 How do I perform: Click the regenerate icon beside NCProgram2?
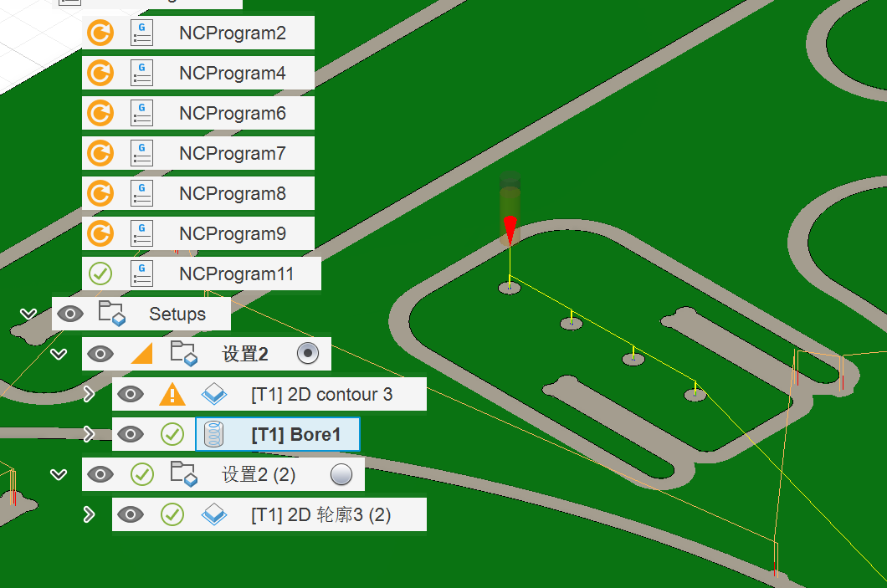coord(100,33)
